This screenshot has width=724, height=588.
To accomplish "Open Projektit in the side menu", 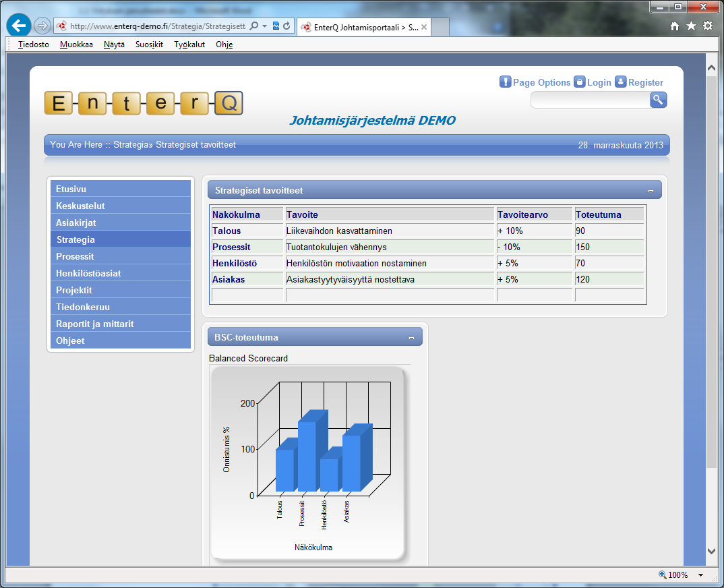I will coord(121,290).
